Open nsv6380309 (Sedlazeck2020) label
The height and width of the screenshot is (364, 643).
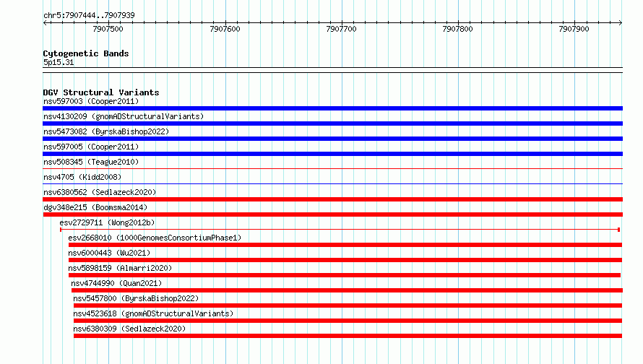click(129, 329)
